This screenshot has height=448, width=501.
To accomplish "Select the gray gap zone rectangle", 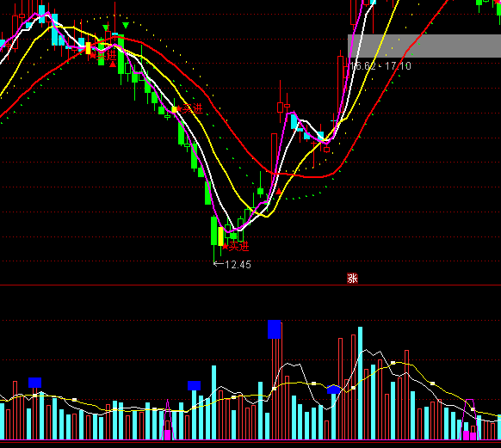I will 424,46.
